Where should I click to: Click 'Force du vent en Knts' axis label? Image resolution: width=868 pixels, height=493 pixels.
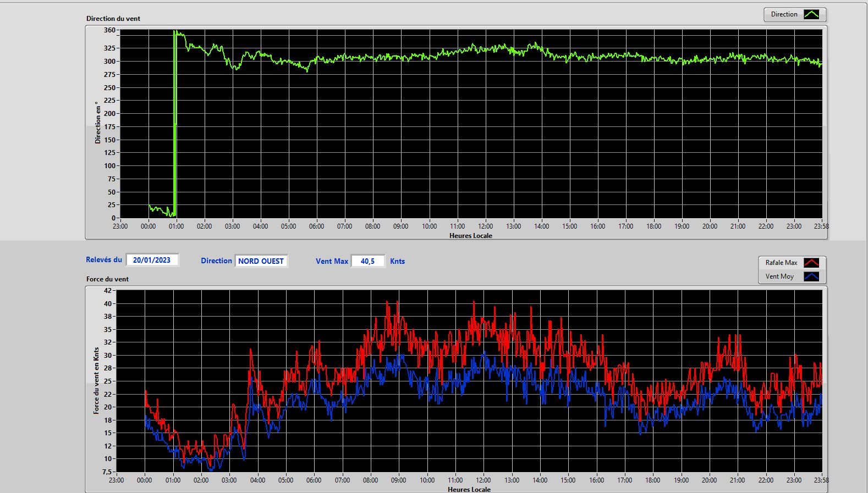(96, 380)
